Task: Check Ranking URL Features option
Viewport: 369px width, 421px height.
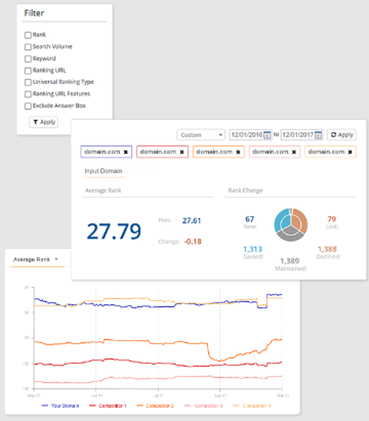Action: [28, 94]
